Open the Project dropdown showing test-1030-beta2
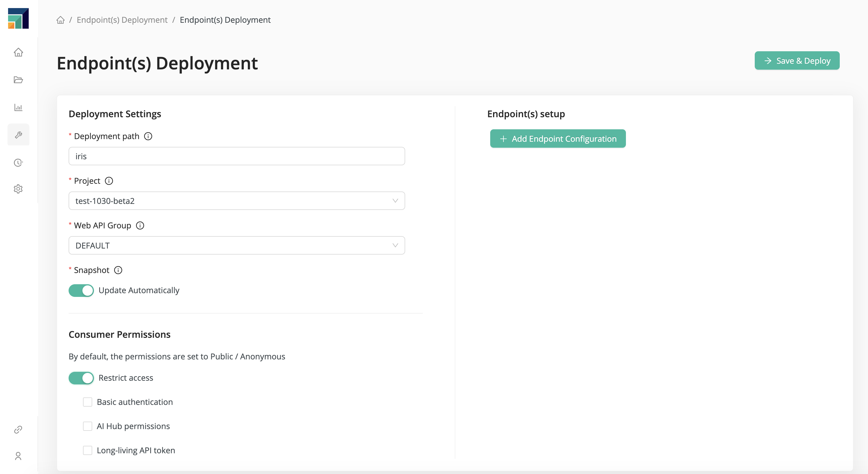 coord(236,201)
